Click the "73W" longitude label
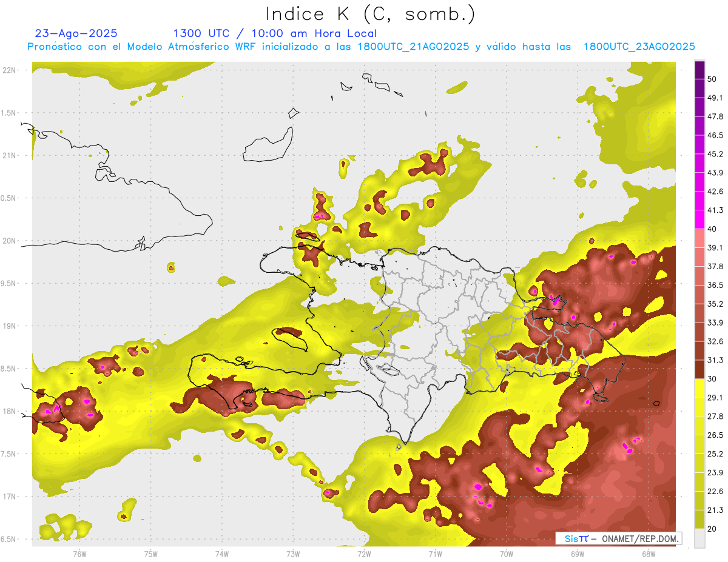 tap(293, 554)
